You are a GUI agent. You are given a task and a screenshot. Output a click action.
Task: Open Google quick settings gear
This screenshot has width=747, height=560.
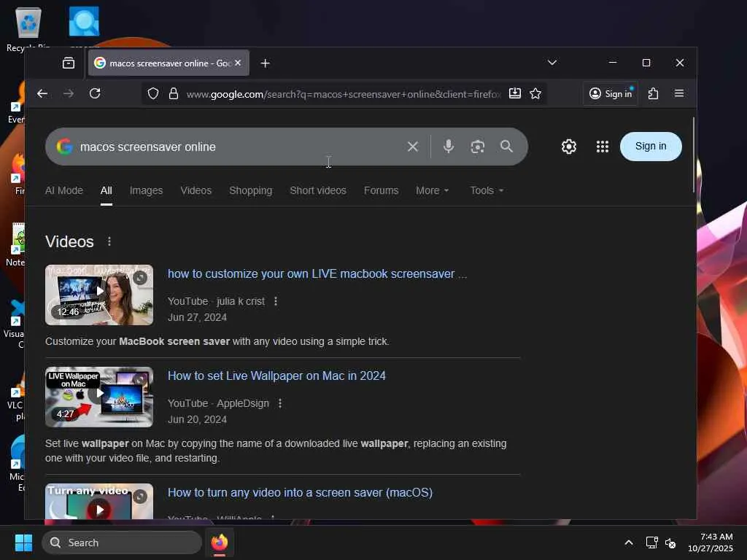point(569,147)
